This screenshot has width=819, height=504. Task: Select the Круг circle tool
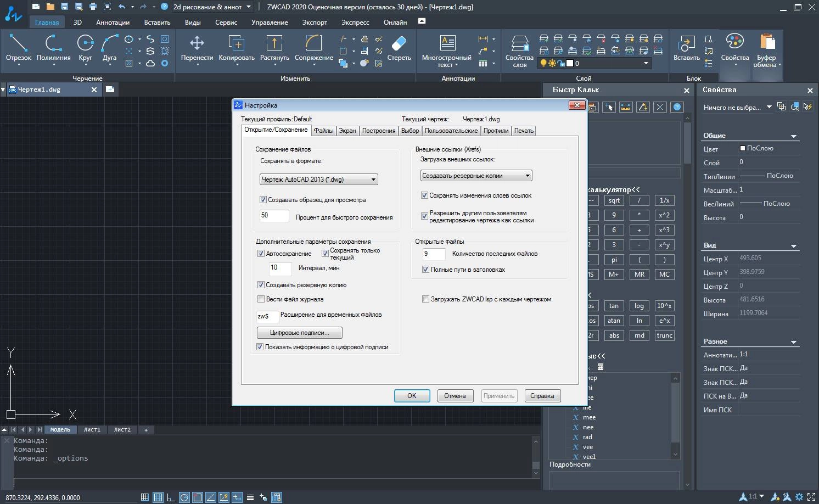pyautogui.click(x=85, y=48)
